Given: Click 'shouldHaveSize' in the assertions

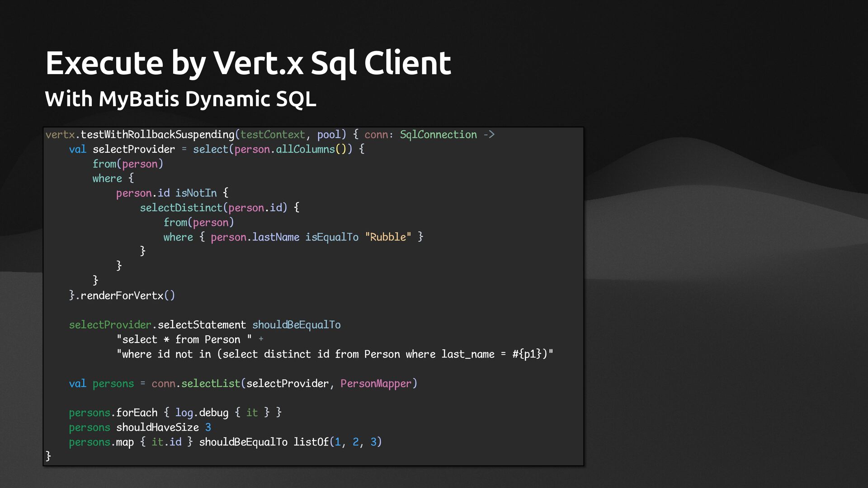Looking at the screenshot, I should tap(157, 427).
